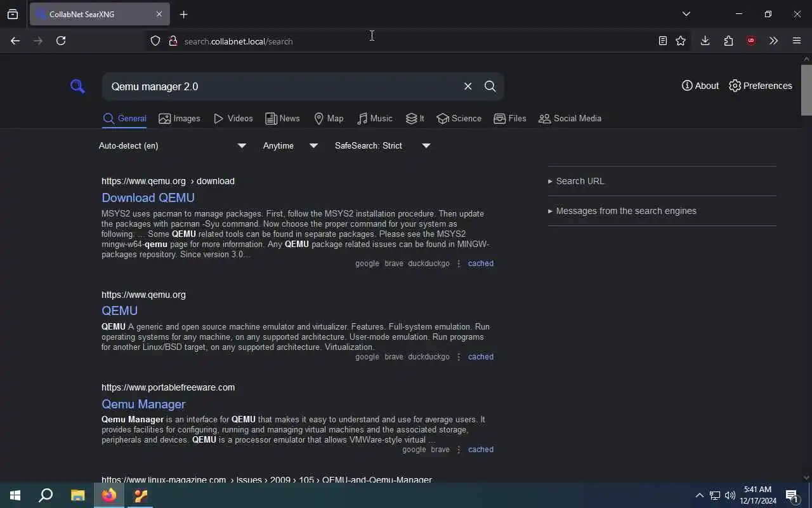Show hidden system tray icons
Image resolution: width=812 pixels, height=508 pixels.
tap(699, 495)
